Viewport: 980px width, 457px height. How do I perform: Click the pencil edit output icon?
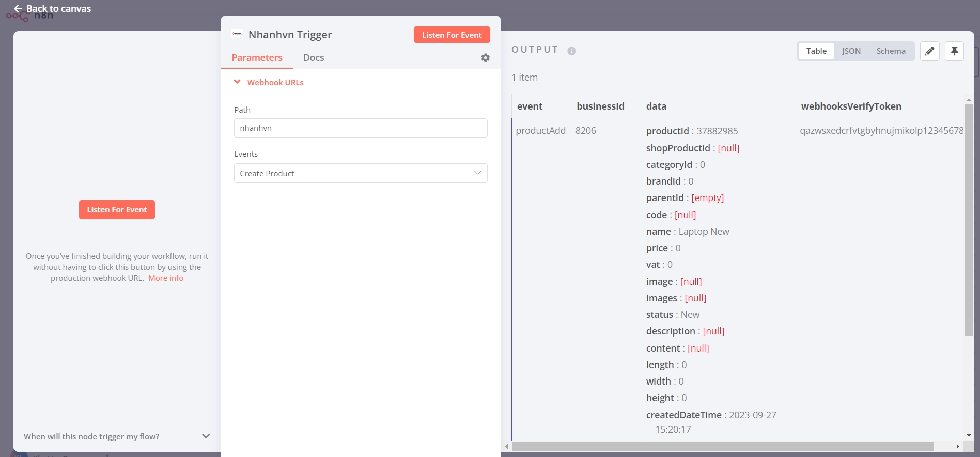929,51
